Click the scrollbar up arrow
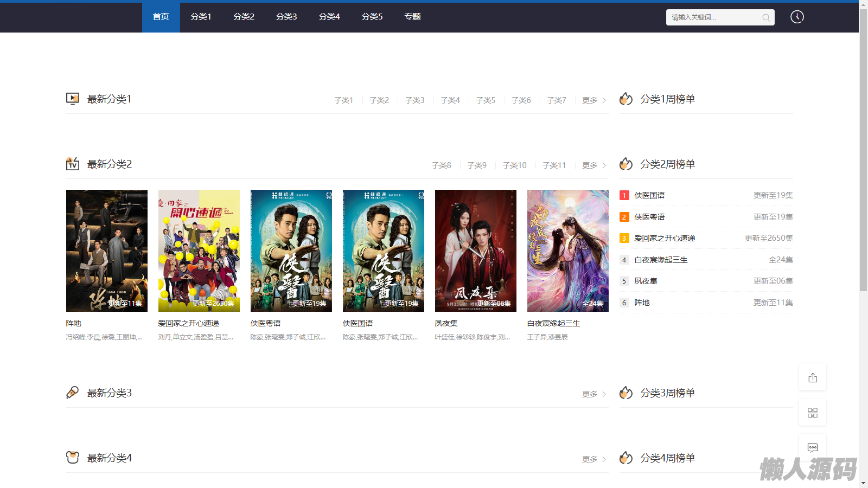 (864, 4)
